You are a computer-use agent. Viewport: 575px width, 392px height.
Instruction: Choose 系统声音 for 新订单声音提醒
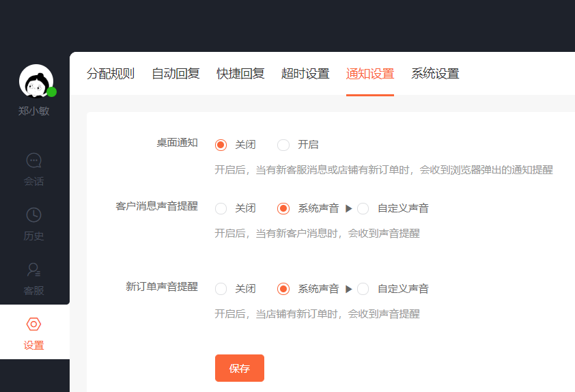pos(283,289)
